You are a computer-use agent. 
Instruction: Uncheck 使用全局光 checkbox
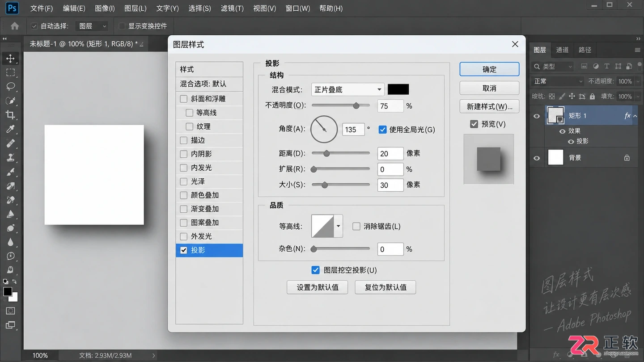(x=382, y=130)
